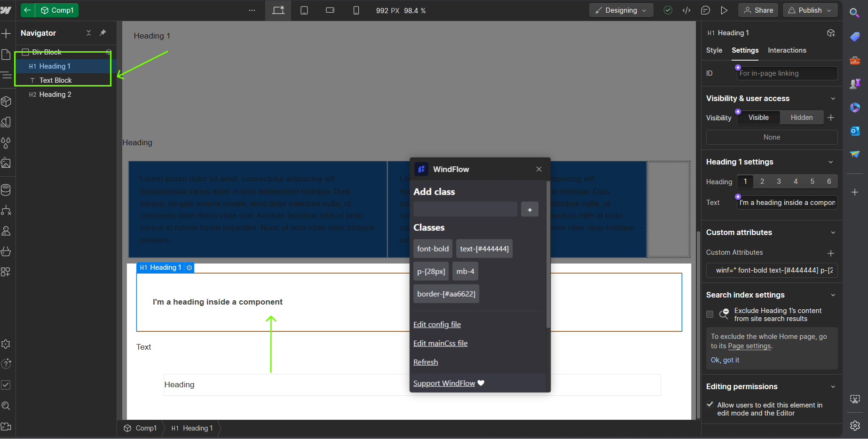The height and width of the screenshot is (439, 868).
Task: Click the WindFlow Add class input field
Action: (465, 210)
